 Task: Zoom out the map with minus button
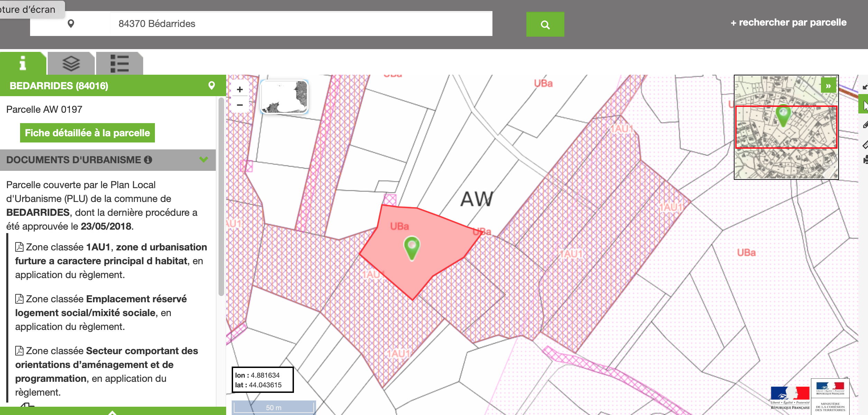point(240,105)
